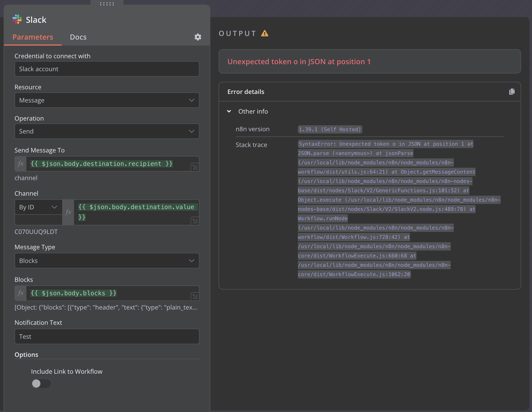Click the resolved 'channel' hint text

pos(26,178)
